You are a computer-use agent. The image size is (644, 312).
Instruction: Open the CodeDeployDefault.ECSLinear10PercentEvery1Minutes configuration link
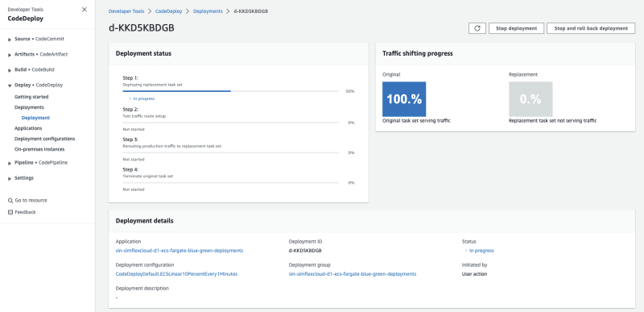(x=176, y=274)
